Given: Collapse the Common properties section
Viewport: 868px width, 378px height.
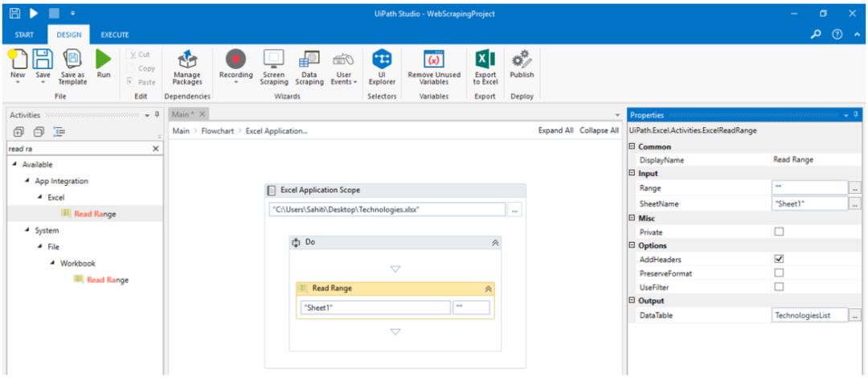Looking at the screenshot, I should click(x=633, y=147).
